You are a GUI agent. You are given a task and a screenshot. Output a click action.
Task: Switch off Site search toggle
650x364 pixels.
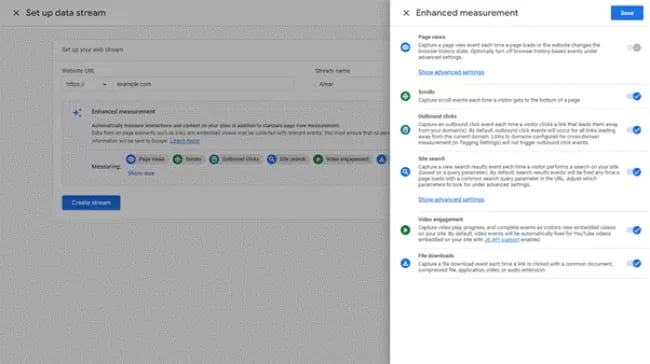click(x=634, y=172)
